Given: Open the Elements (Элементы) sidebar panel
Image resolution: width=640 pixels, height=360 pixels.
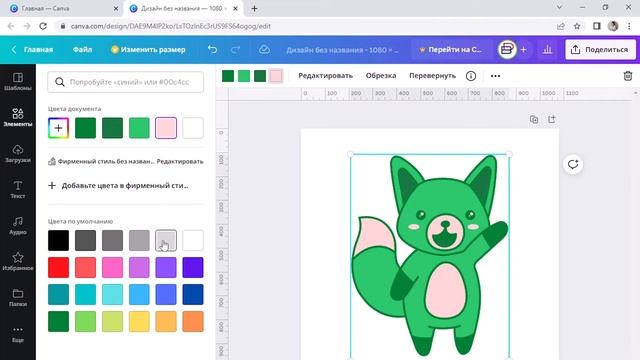Looking at the screenshot, I should (18, 118).
